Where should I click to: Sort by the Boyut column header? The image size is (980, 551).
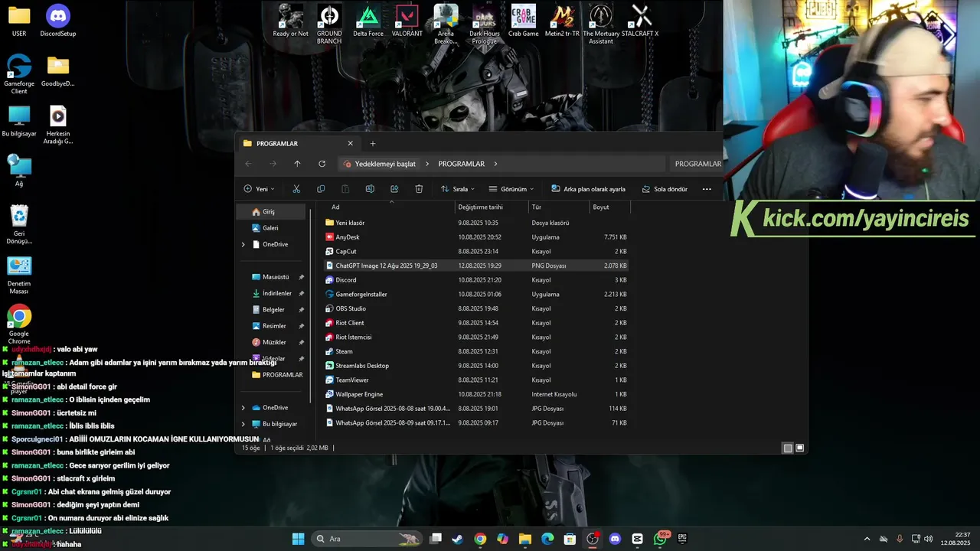(609, 207)
